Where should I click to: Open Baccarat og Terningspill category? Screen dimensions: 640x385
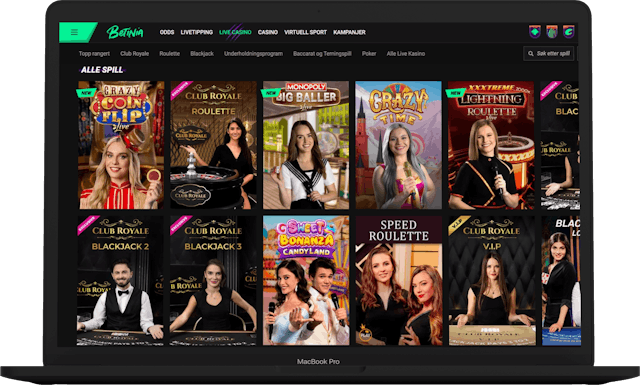(x=322, y=53)
